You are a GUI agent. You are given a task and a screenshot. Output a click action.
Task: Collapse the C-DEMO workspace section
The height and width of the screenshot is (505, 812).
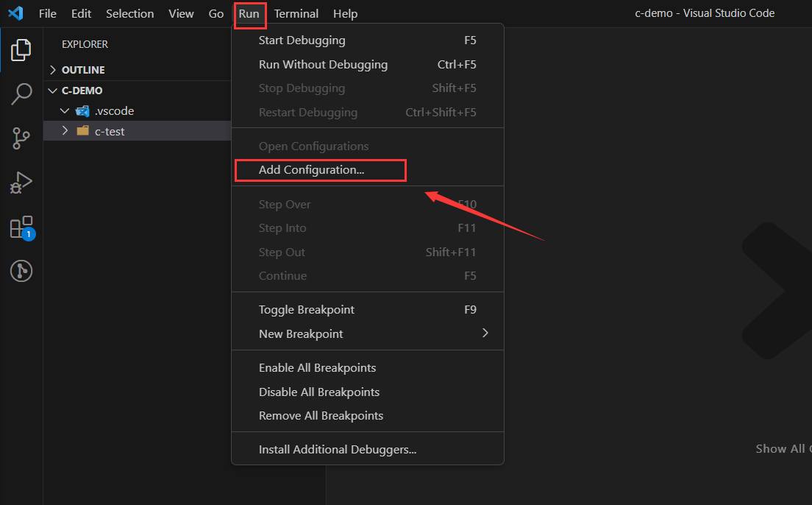[53, 91]
